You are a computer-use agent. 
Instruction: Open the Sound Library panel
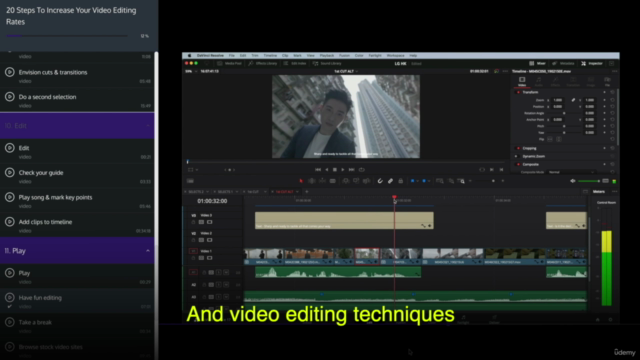point(327,63)
